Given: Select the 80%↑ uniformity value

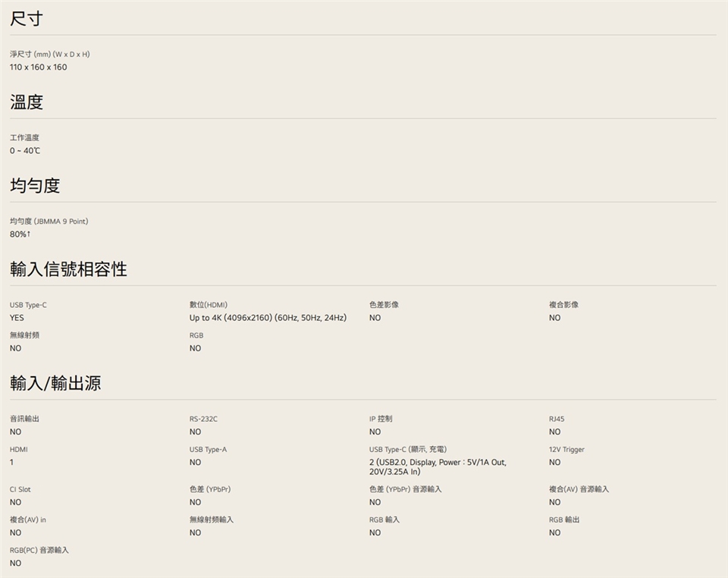Looking at the screenshot, I should 20,234.
